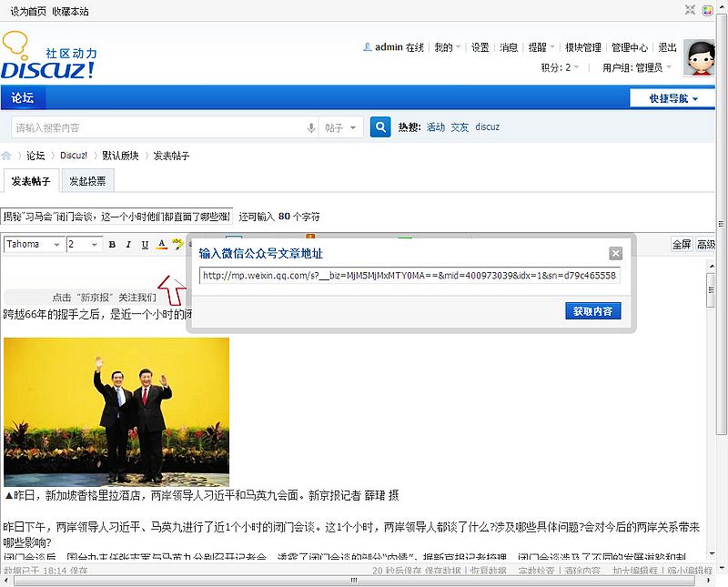Click the 设为首页 link
Screen dimensions: 728x587
click(x=28, y=12)
